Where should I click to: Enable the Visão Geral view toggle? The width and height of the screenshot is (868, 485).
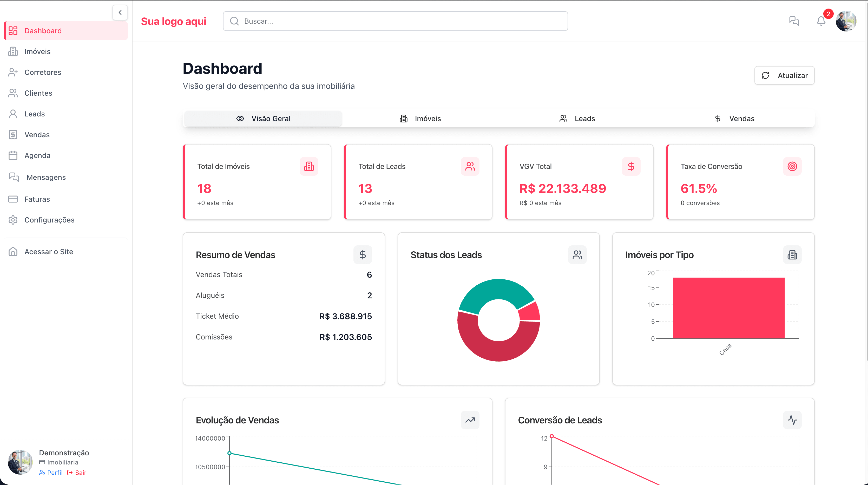tap(263, 118)
